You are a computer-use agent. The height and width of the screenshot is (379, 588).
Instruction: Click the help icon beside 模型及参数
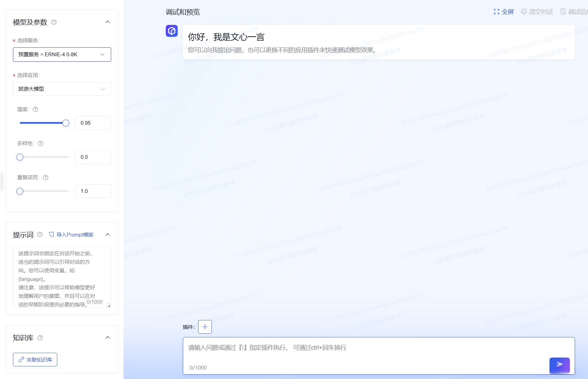(54, 22)
